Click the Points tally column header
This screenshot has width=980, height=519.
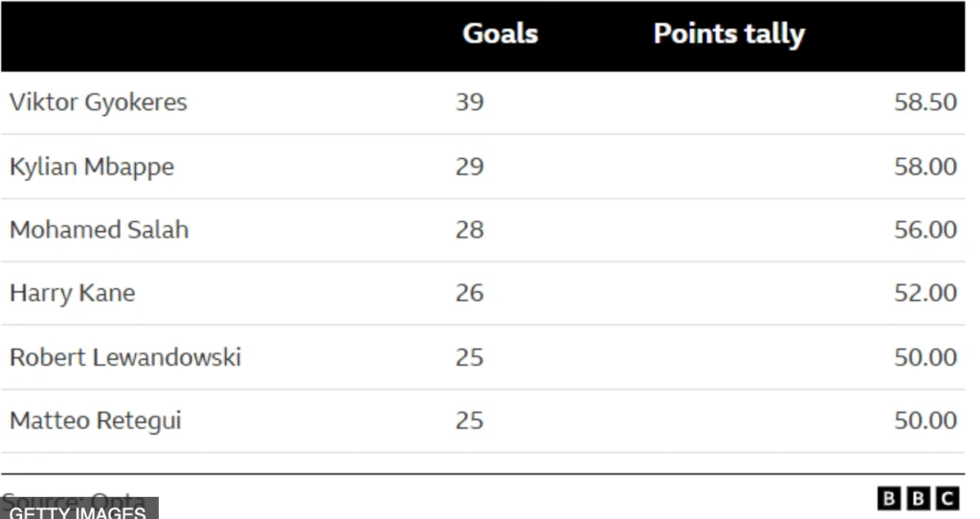728,34
